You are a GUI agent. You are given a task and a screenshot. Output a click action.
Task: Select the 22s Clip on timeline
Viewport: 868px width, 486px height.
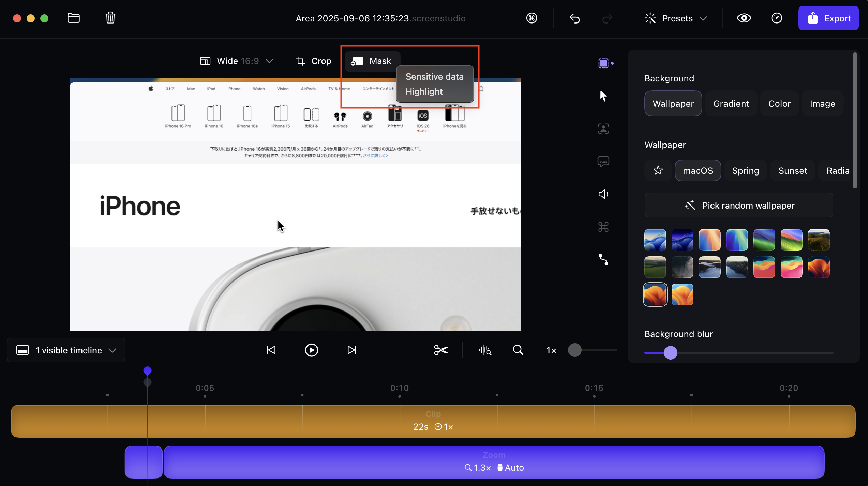[433, 421]
